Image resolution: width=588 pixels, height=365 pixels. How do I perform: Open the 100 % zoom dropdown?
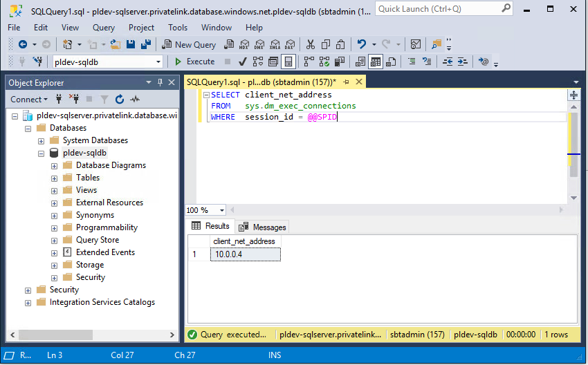pos(221,210)
